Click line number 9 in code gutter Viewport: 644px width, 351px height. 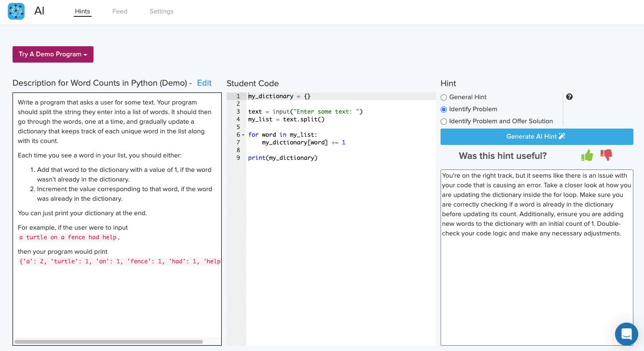click(238, 158)
